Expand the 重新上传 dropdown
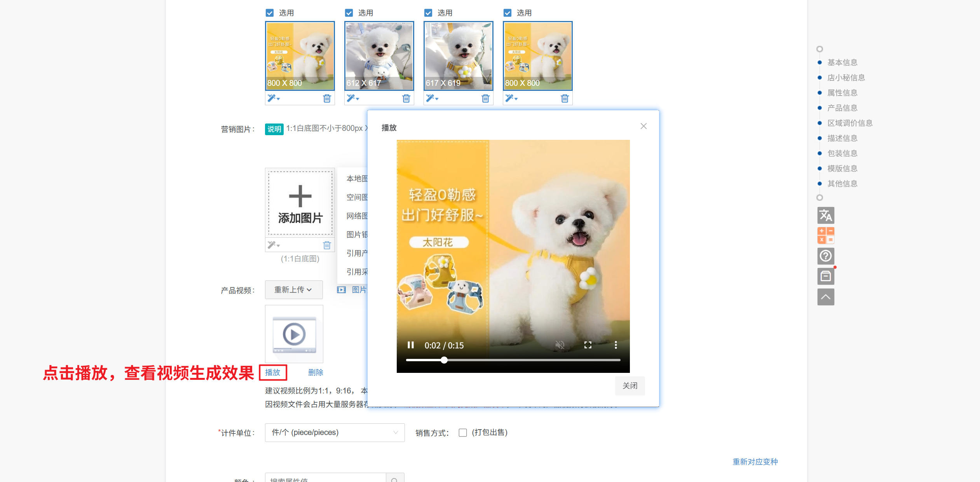This screenshot has width=980, height=482. pos(294,290)
